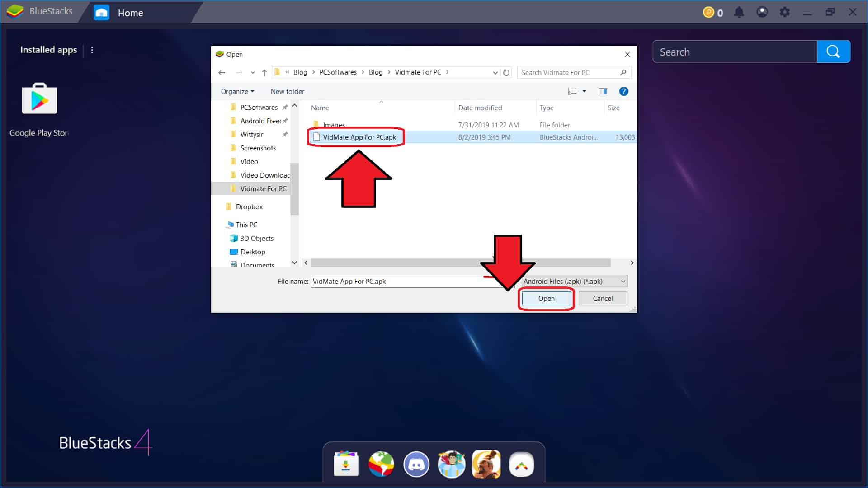Launch the cartoon characters game dock icon

451,464
